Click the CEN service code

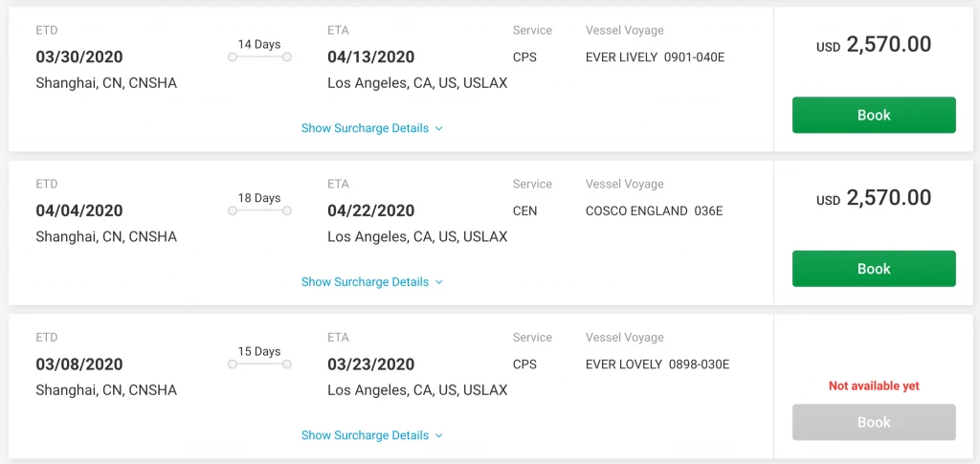(x=525, y=211)
